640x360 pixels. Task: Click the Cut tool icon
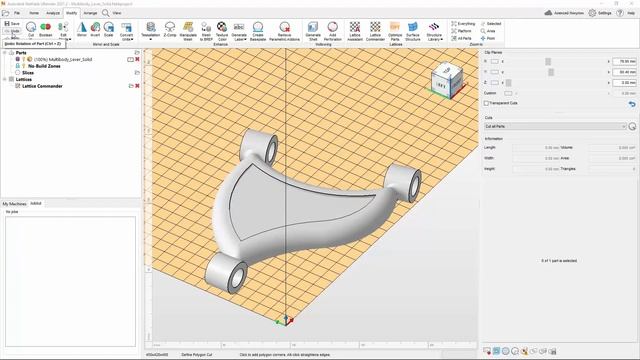click(x=31, y=27)
